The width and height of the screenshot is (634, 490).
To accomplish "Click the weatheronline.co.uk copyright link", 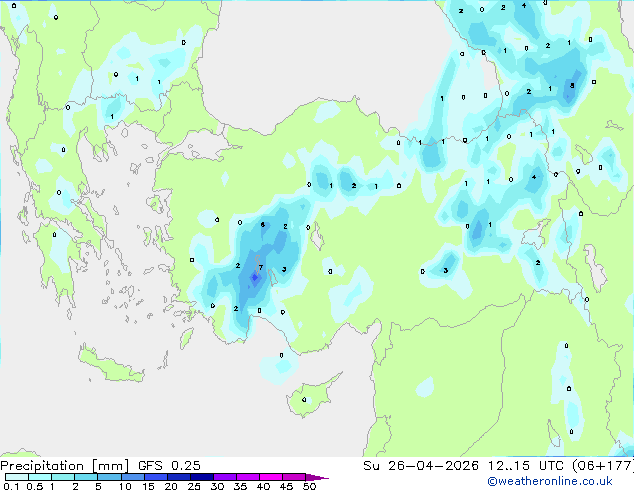I will 550,481.
